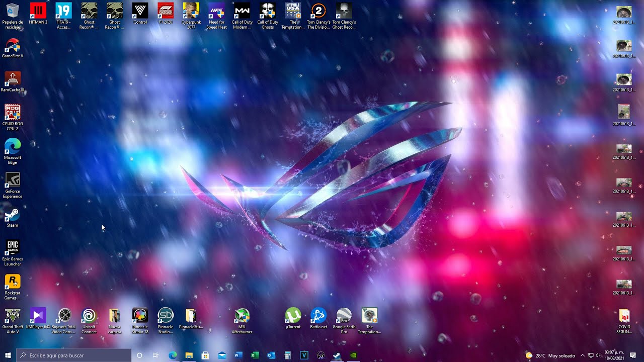Viewport: 644px width, 362px height.
Task: Open Microsoft Store from the taskbar
Action: pos(205,355)
